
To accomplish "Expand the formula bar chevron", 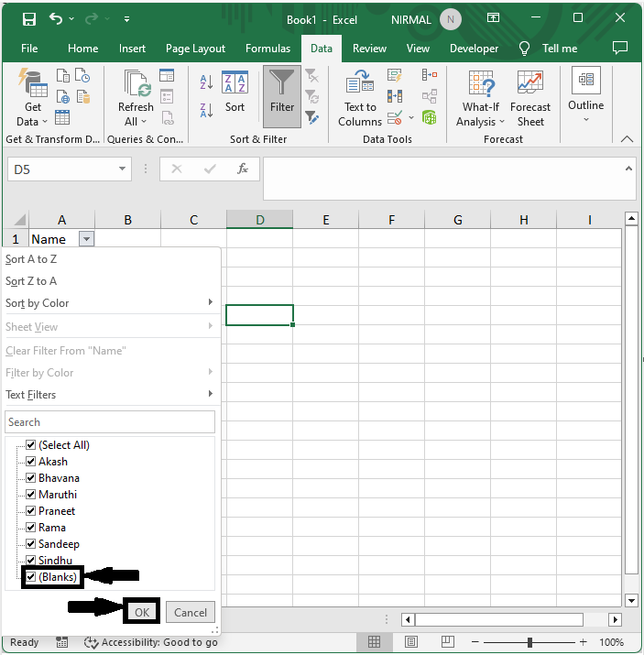I will point(628,169).
